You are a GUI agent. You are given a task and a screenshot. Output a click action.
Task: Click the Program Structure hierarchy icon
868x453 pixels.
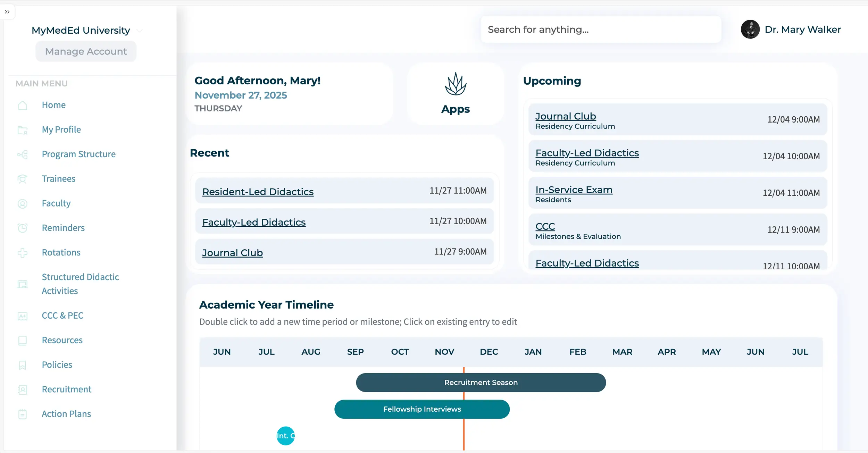click(23, 154)
